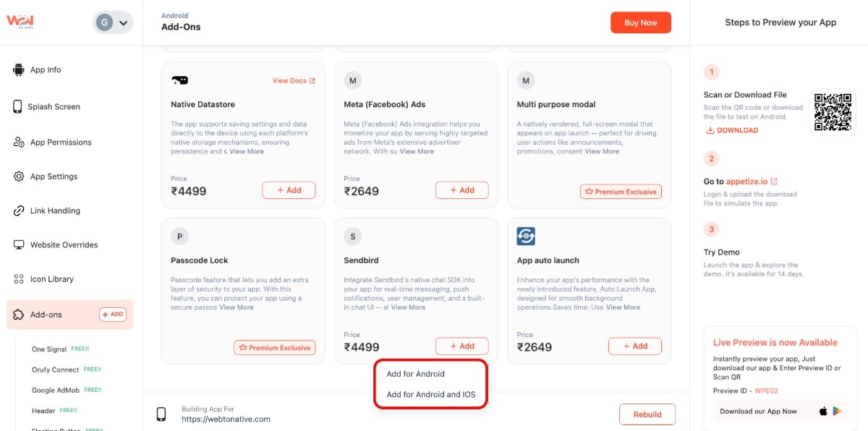Click the QR code image
Viewport: 868px width, 431px height.
coord(833,111)
